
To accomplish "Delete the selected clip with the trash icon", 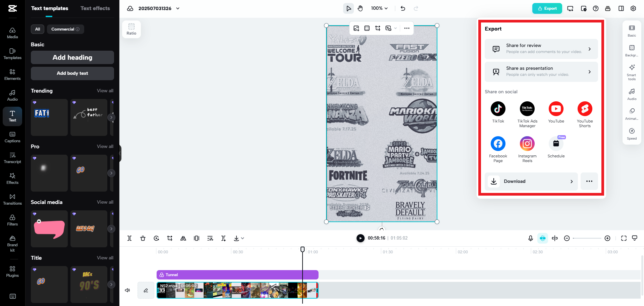I will pyautogui.click(x=143, y=238).
